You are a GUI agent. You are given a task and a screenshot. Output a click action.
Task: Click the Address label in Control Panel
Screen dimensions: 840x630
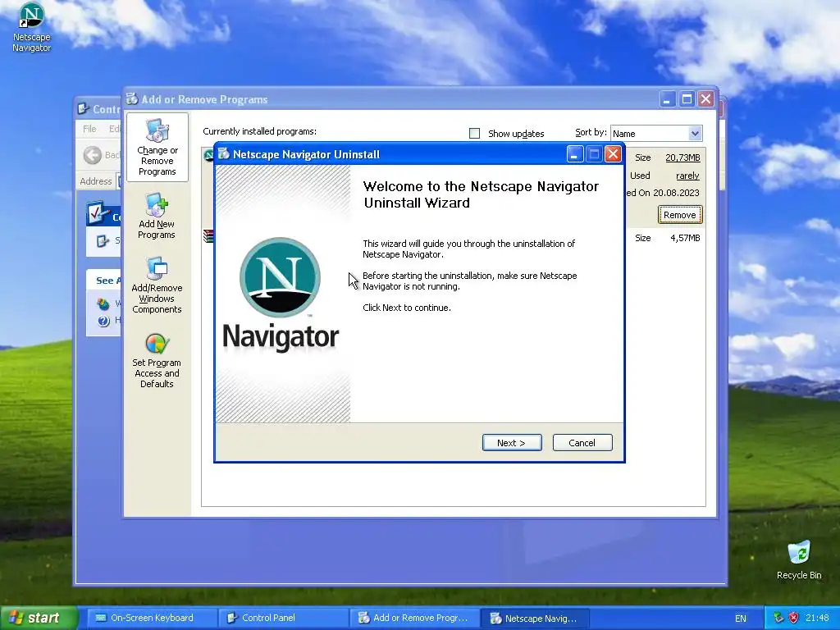[x=96, y=181]
